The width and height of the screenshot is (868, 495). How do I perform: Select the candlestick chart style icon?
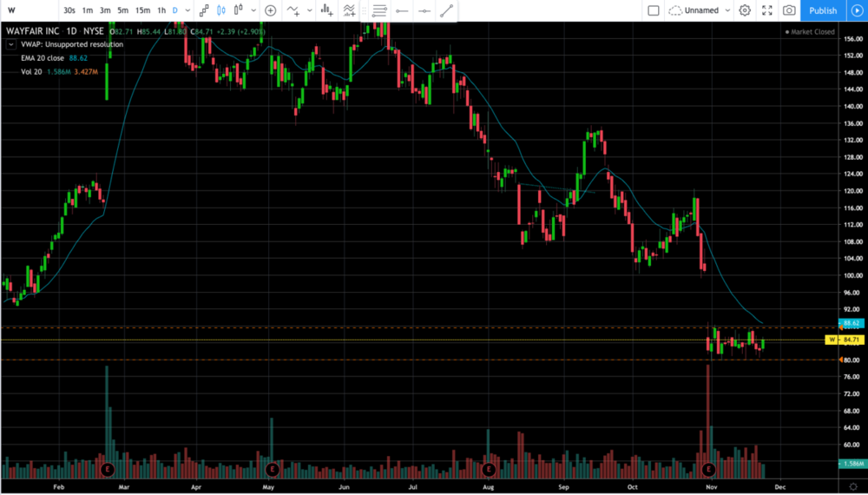tap(220, 10)
